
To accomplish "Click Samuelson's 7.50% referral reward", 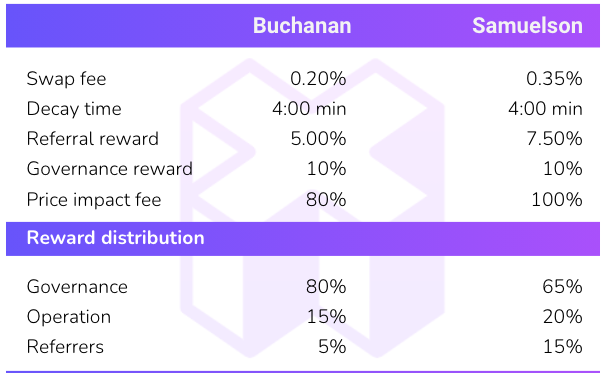I will coord(554,139).
